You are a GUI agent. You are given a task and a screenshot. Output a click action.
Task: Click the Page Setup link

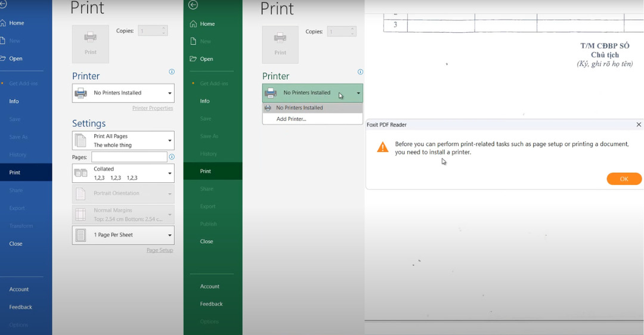[160, 250]
